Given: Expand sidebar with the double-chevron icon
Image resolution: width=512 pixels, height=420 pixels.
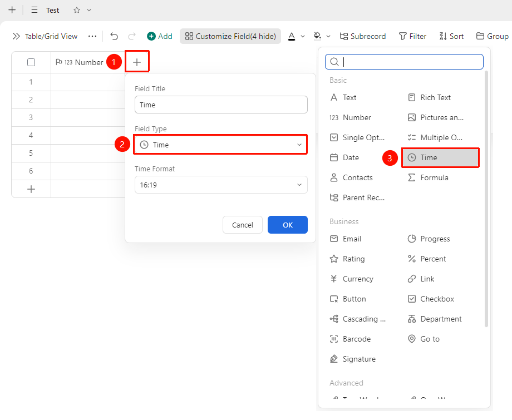Looking at the screenshot, I should click(x=16, y=36).
